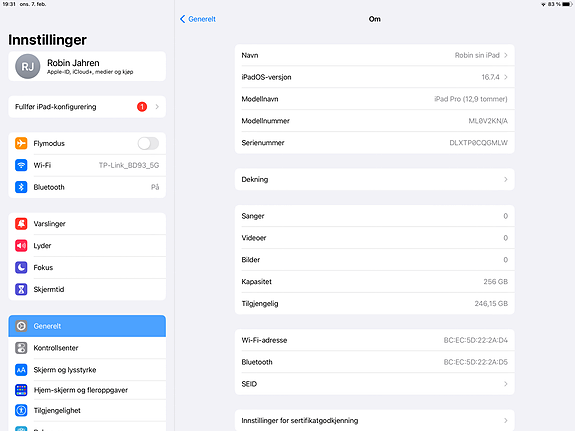Tap the Wi-Fi status icon at top right
575x431 pixels.
pyautogui.click(x=543, y=4)
